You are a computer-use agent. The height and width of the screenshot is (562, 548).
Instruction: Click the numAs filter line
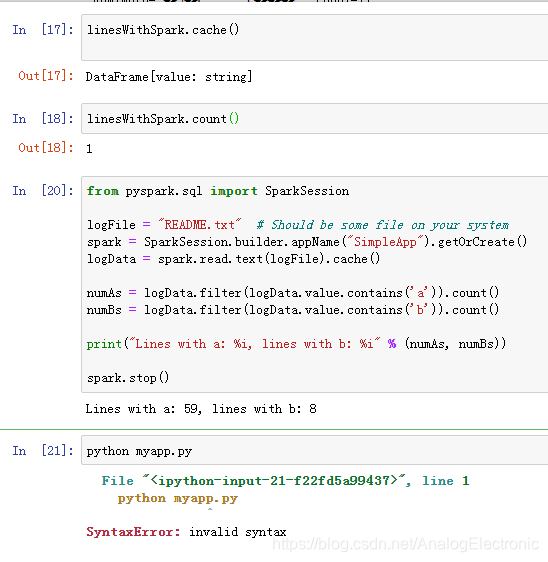[293, 293]
